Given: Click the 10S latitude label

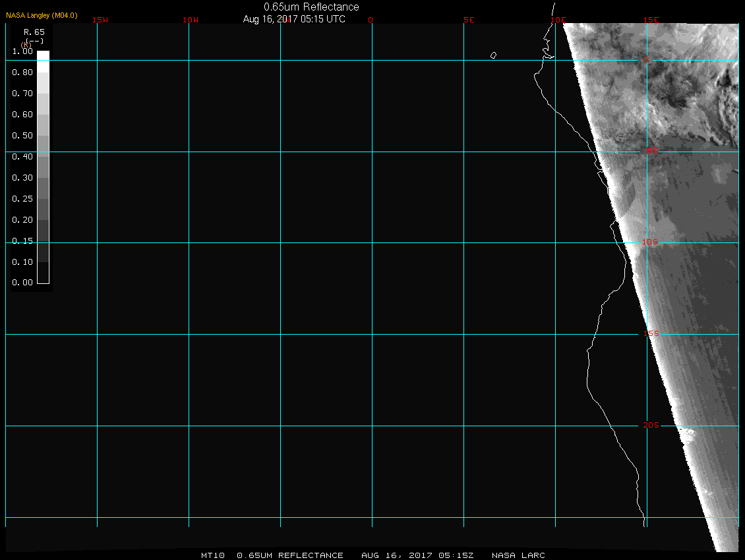Looking at the screenshot, I should point(651,242).
